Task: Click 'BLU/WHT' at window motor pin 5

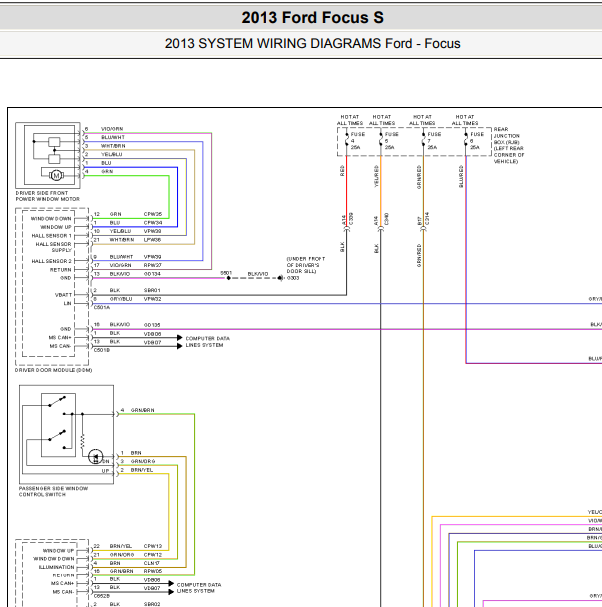Action: point(113,137)
